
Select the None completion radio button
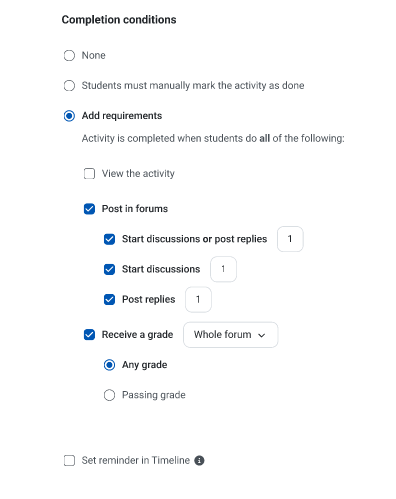click(69, 55)
